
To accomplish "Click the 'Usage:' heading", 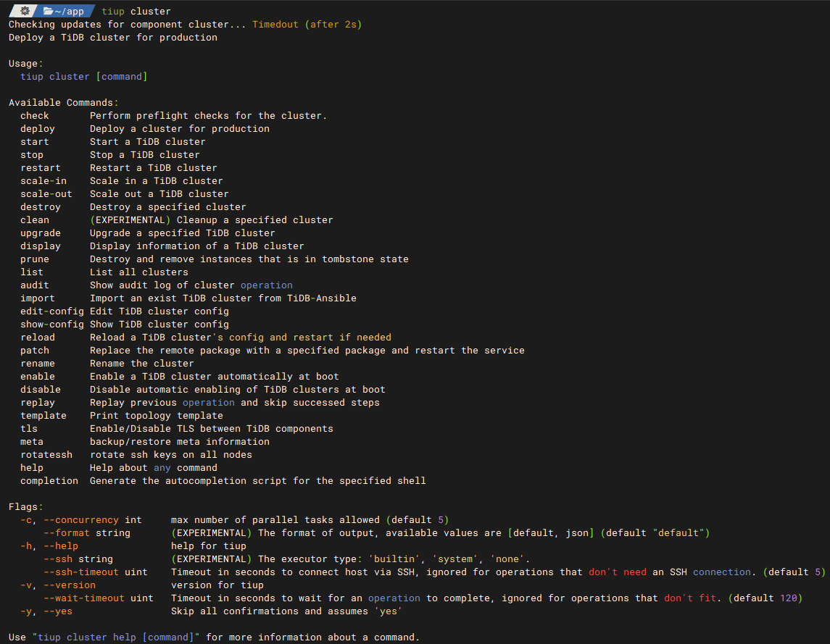I will [25, 64].
